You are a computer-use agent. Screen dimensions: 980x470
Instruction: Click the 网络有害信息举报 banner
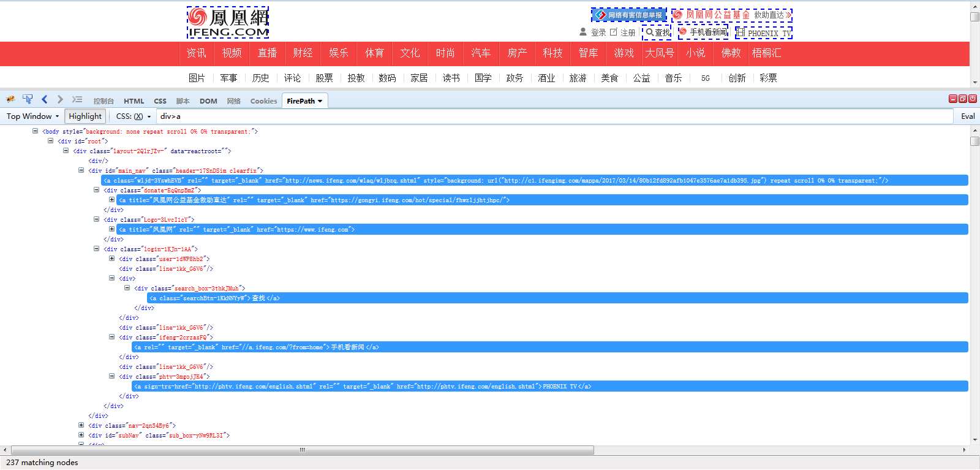click(629, 15)
